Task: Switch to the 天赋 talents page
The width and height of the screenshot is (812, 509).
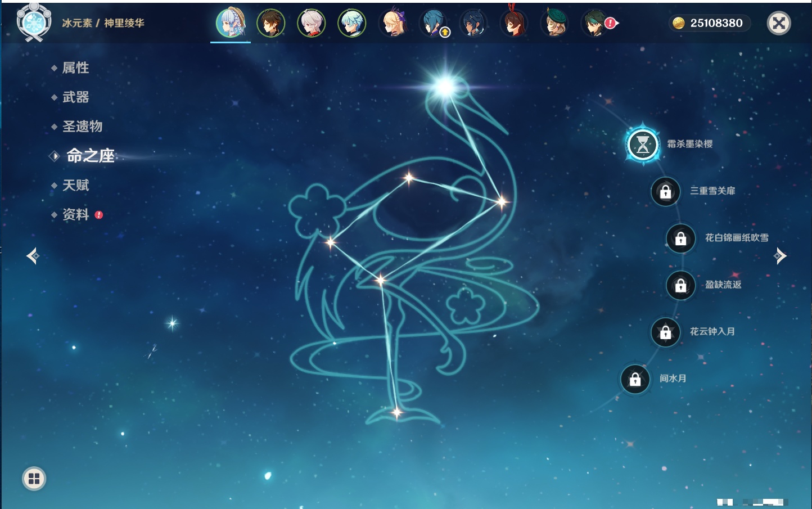Action: click(75, 185)
